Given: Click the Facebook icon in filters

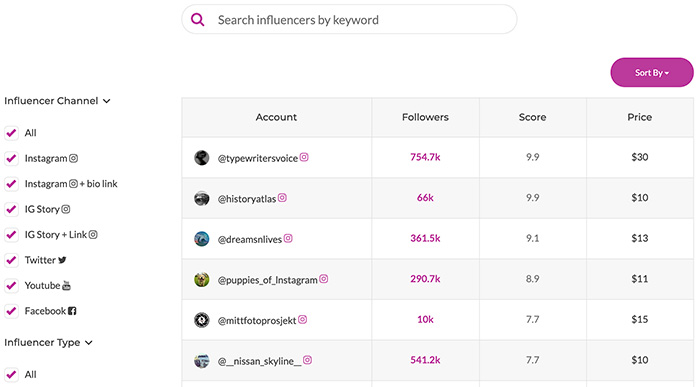Looking at the screenshot, I should pyautogui.click(x=72, y=311).
